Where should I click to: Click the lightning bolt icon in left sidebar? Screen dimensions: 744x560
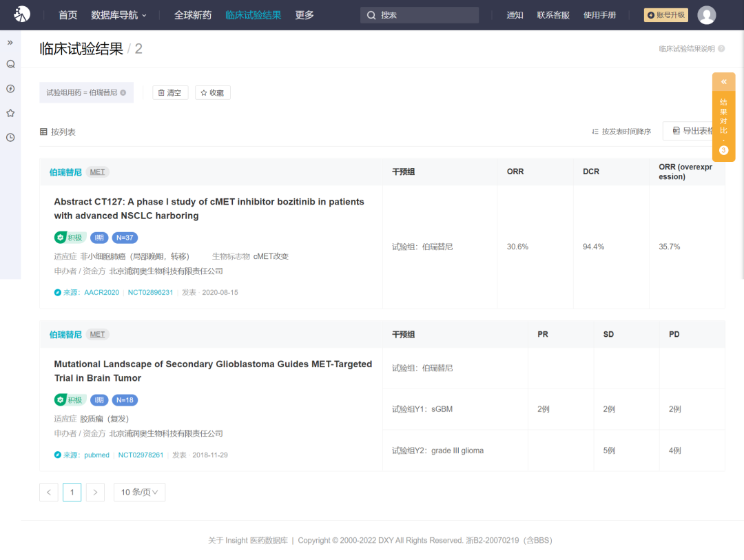10,89
